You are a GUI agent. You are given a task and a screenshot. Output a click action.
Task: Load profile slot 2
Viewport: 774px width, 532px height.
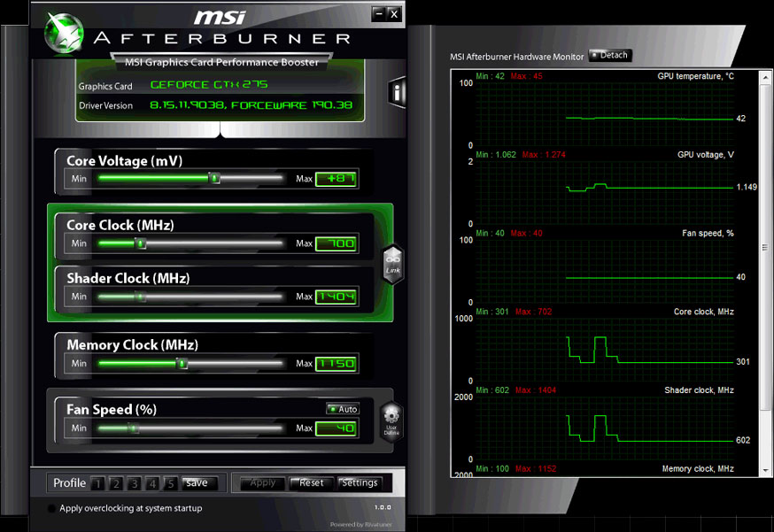116,483
